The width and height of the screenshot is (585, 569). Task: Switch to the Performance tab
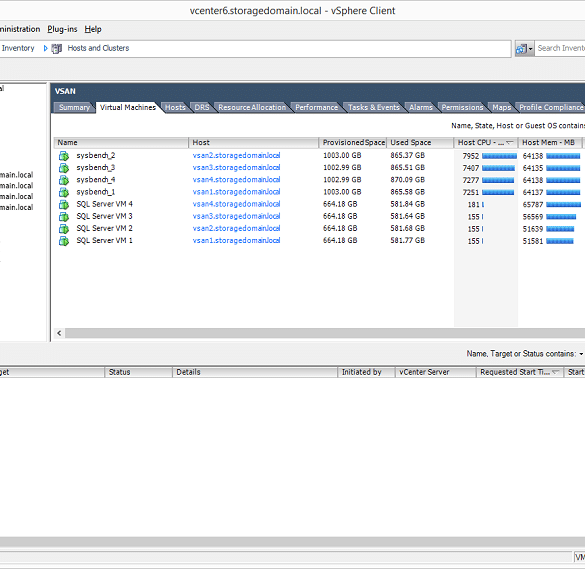(x=316, y=107)
